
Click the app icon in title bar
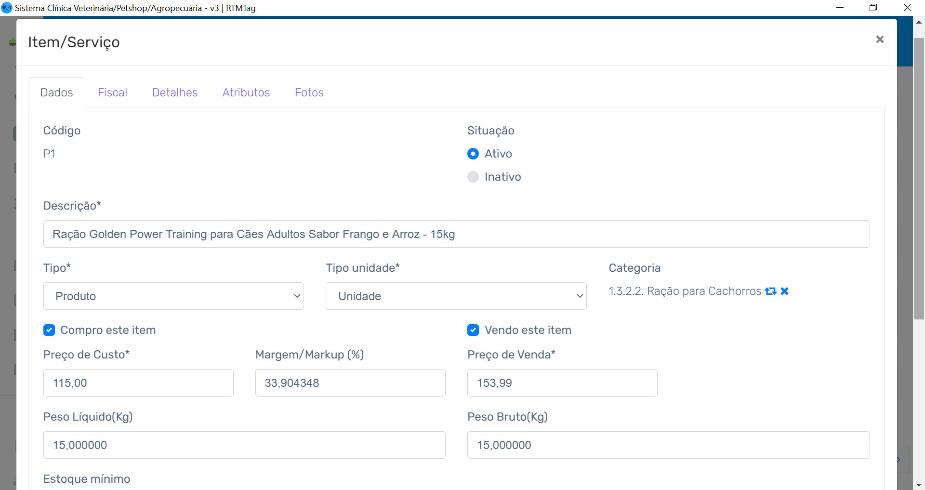[7, 7]
